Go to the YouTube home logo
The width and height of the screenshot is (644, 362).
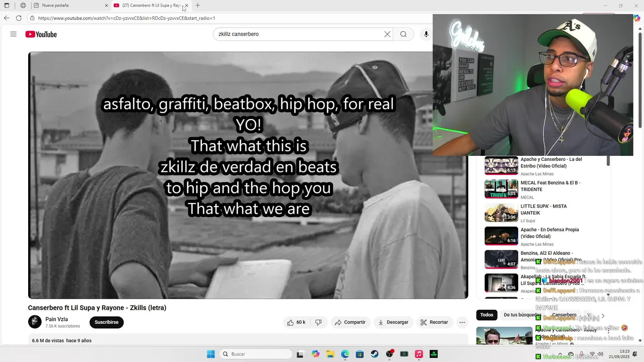[x=41, y=34]
